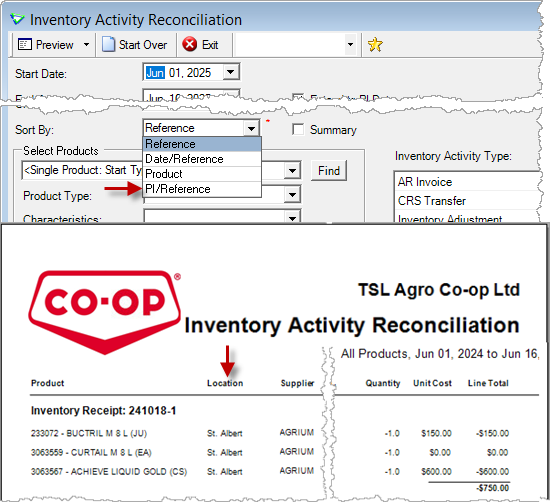This screenshot has height=502, width=550.
Task: Click the Preview report icon
Action: (25, 45)
